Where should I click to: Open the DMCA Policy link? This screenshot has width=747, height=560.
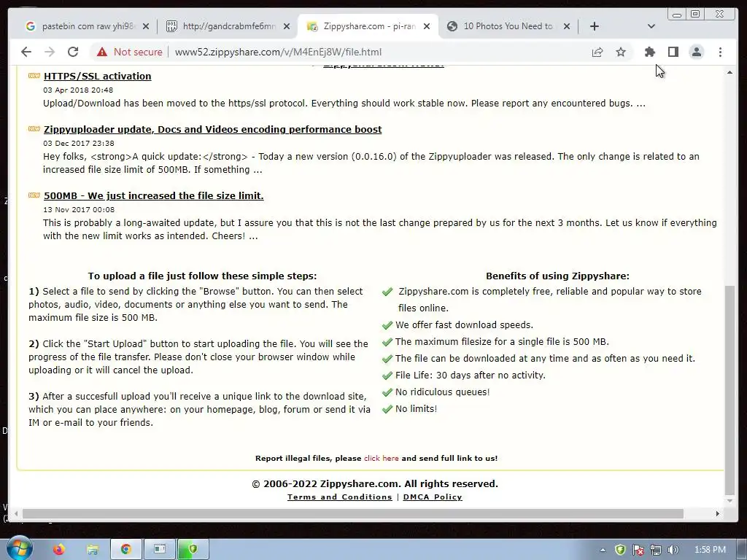[433, 497]
